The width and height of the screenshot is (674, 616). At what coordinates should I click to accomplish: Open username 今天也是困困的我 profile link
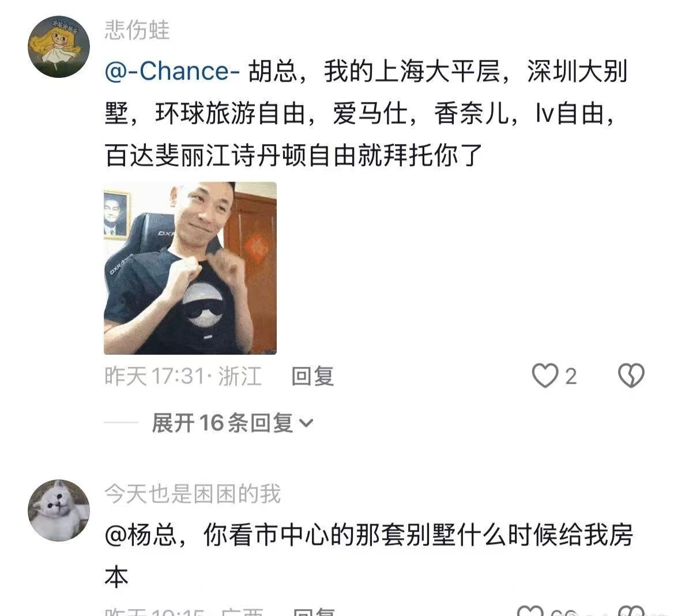point(193,494)
